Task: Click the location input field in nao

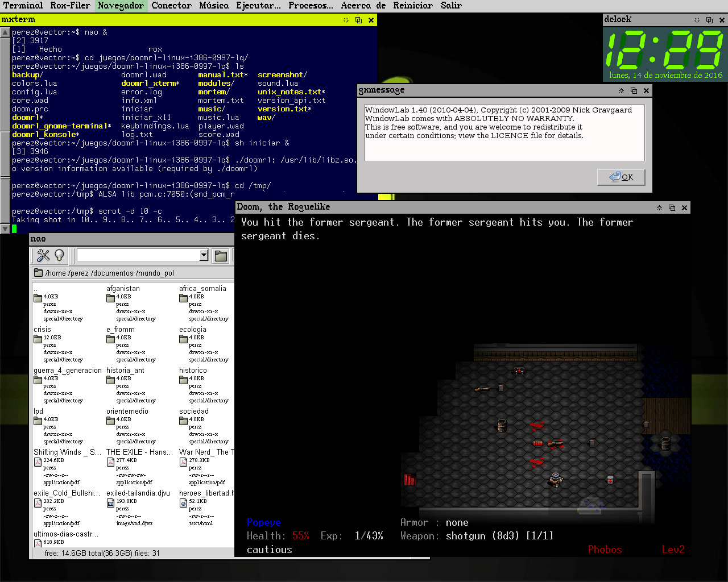Action: click(x=139, y=256)
